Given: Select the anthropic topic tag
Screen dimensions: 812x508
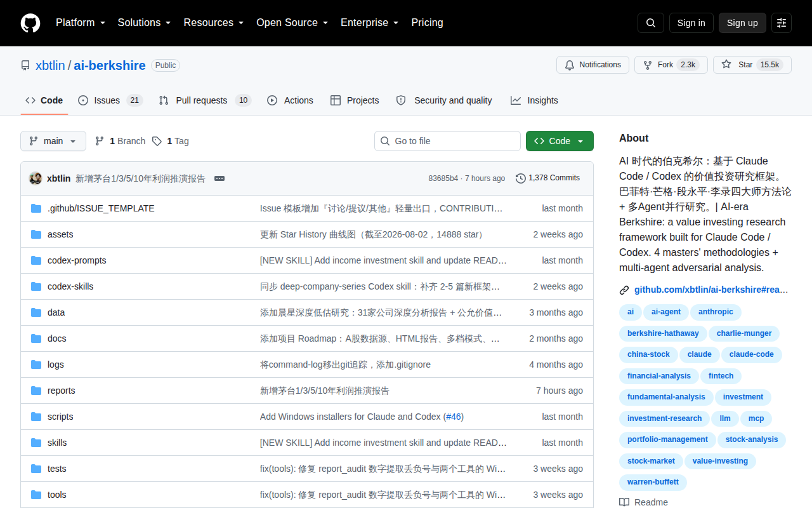Looking at the screenshot, I should pos(716,312).
